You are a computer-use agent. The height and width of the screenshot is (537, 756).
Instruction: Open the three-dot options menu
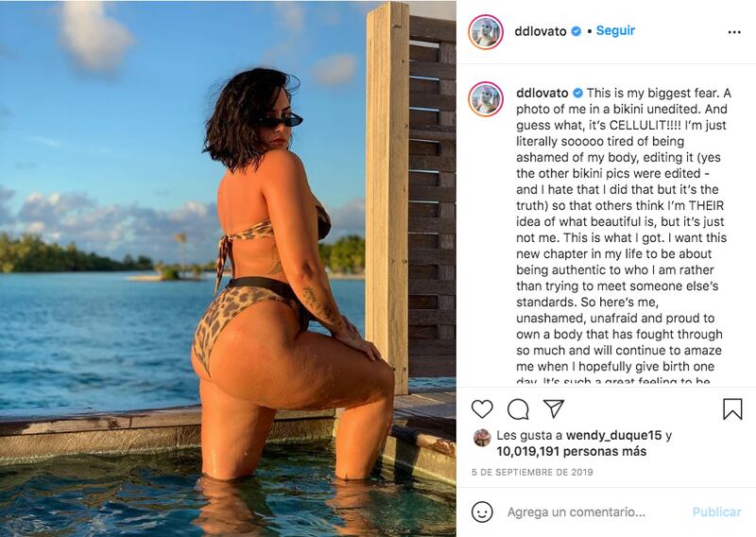point(734,32)
